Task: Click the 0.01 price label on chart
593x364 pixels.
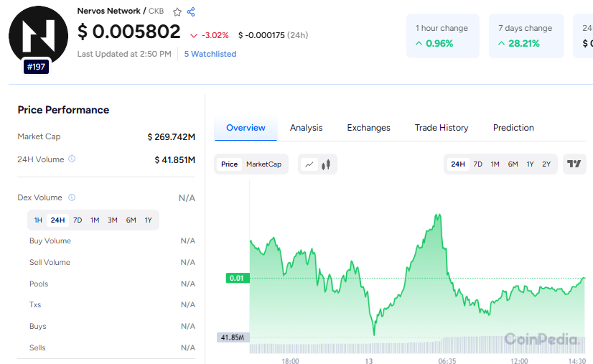Action: click(x=238, y=278)
